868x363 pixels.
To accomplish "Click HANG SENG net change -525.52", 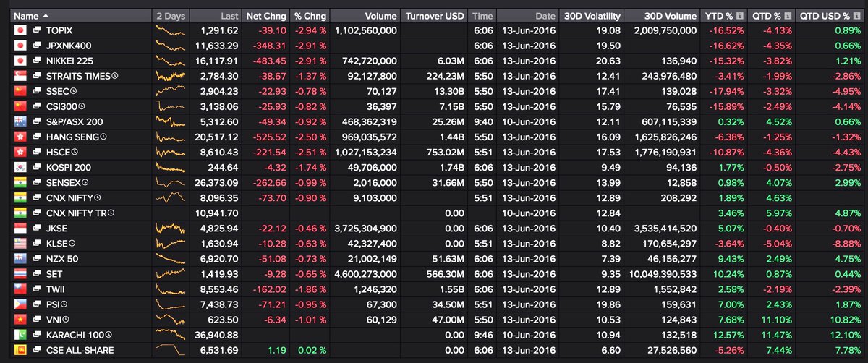I will pos(269,137).
